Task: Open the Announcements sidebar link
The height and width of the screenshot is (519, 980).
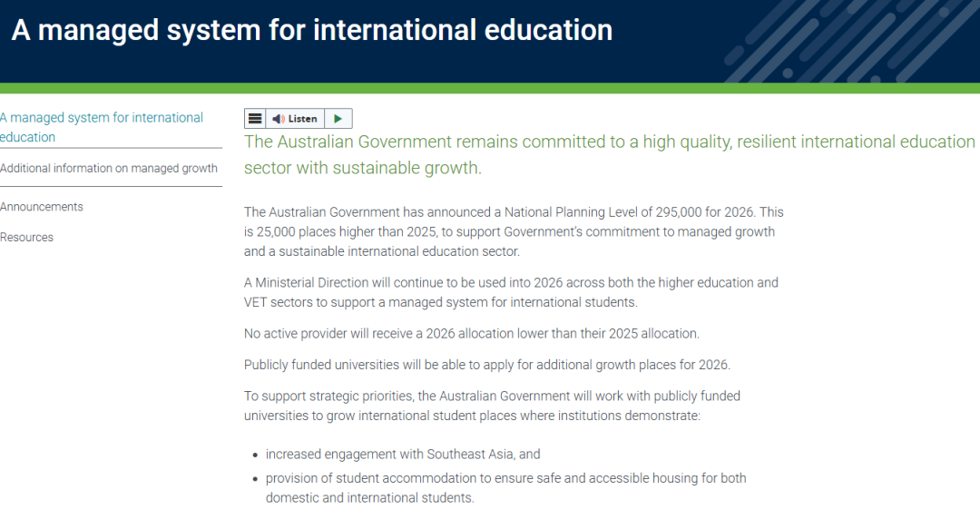Action: (x=42, y=207)
